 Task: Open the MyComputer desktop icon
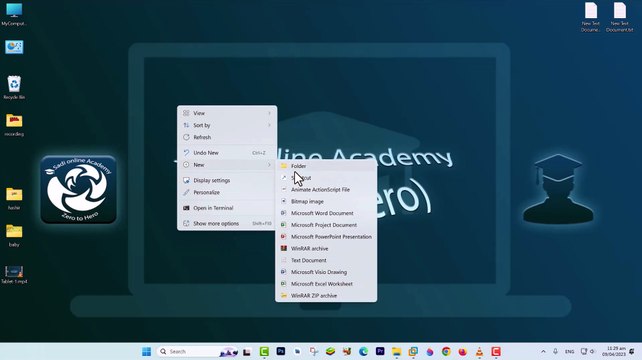pos(14,15)
